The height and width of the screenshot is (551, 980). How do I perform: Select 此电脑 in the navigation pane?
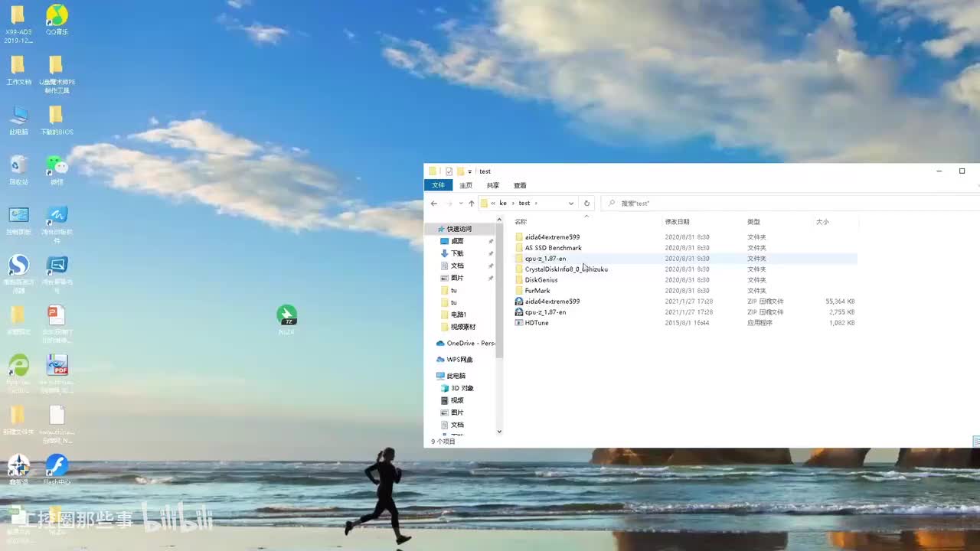(451, 376)
